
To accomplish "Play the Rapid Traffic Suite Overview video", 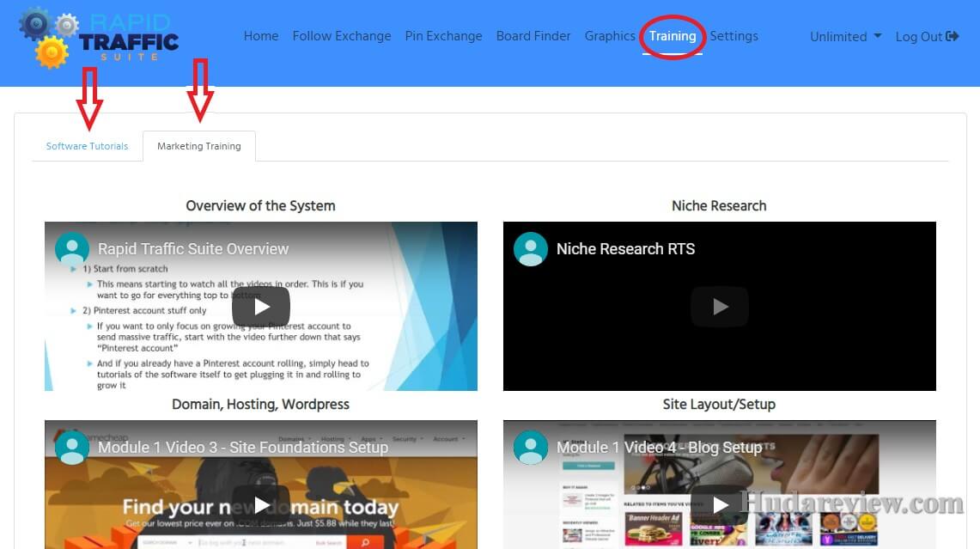I will [261, 307].
